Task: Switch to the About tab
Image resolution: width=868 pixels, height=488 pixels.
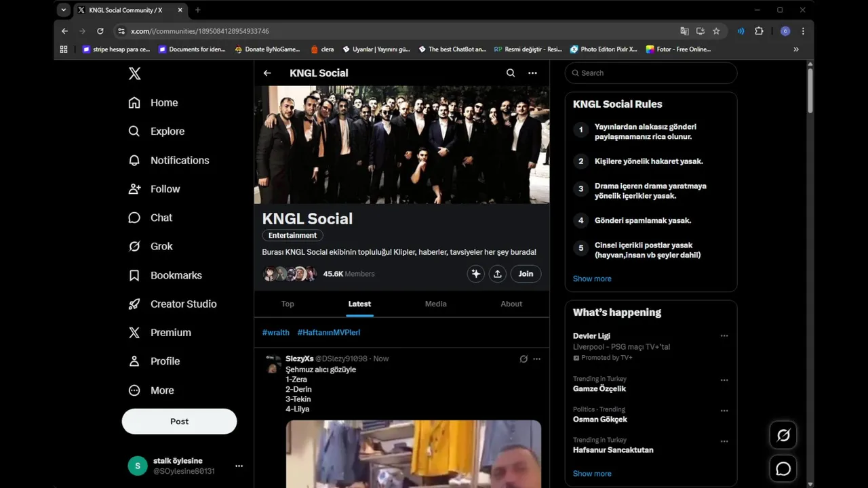Action: click(x=511, y=304)
